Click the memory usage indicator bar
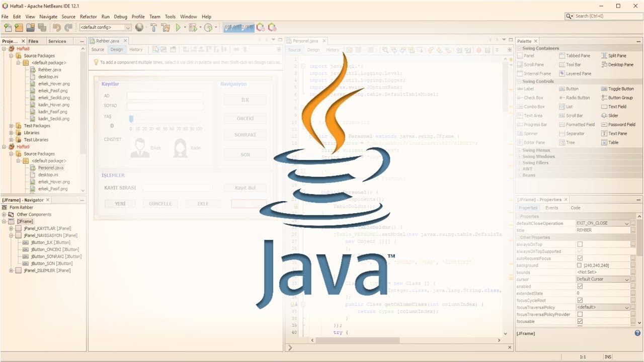The width and height of the screenshot is (644, 362). tap(238, 28)
